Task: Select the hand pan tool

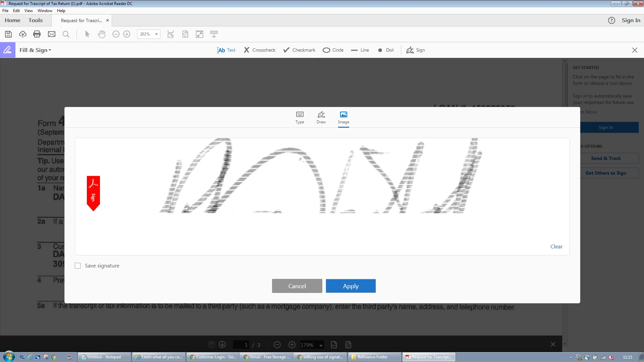Action: [102, 34]
